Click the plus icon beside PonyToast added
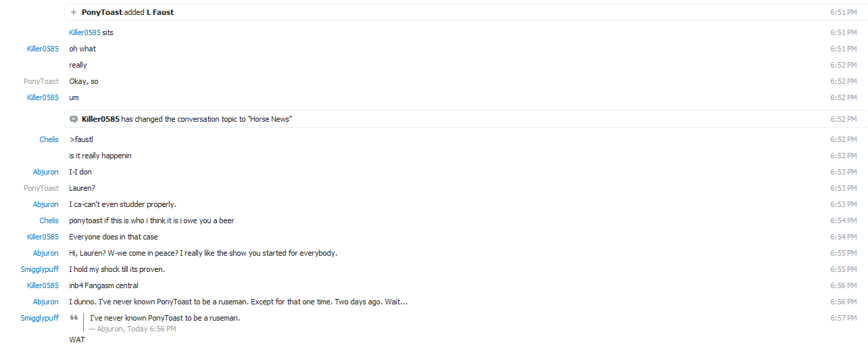The height and width of the screenshot is (347, 868). tap(74, 12)
